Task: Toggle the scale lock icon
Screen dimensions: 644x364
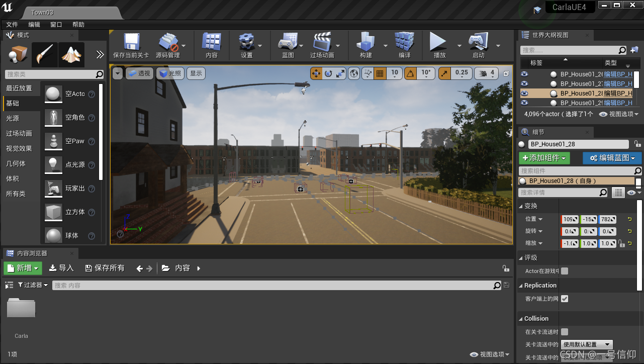Action: tap(622, 243)
